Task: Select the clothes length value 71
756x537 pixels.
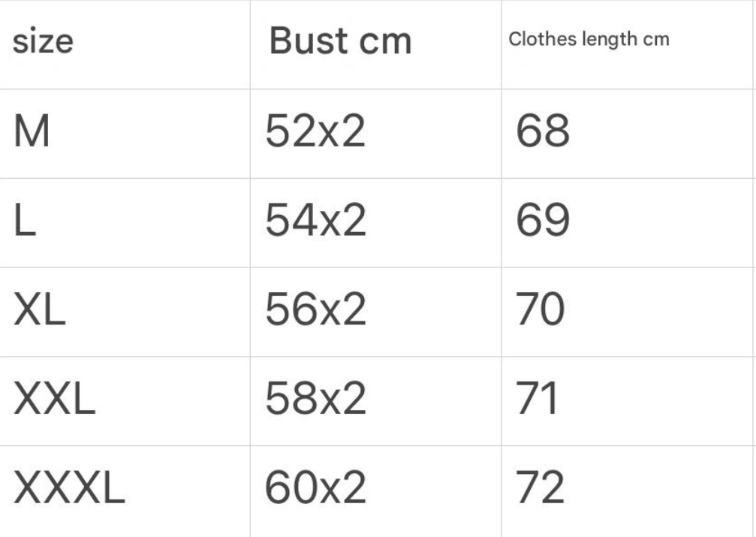Action: coord(538,400)
